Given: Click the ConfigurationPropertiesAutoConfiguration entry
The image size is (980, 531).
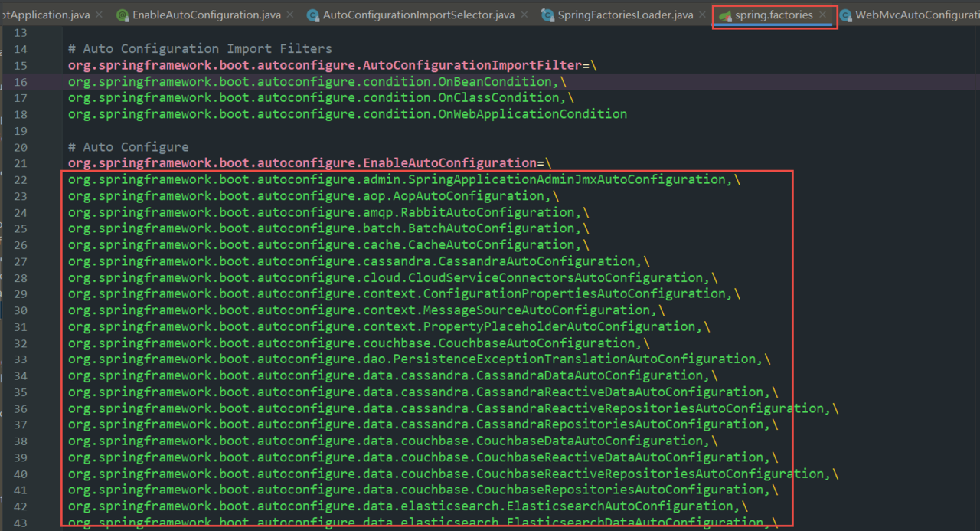Looking at the screenshot, I should pyautogui.click(x=403, y=293).
